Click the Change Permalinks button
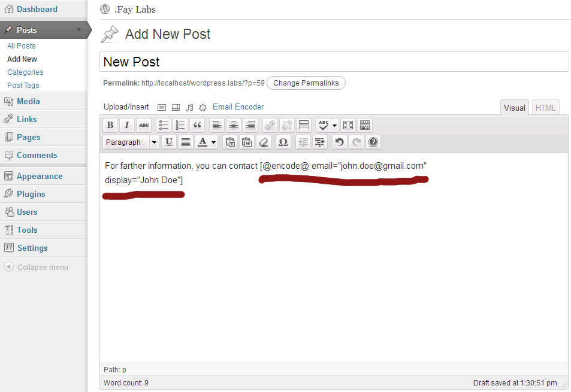The height and width of the screenshot is (392, 571). 306,83
